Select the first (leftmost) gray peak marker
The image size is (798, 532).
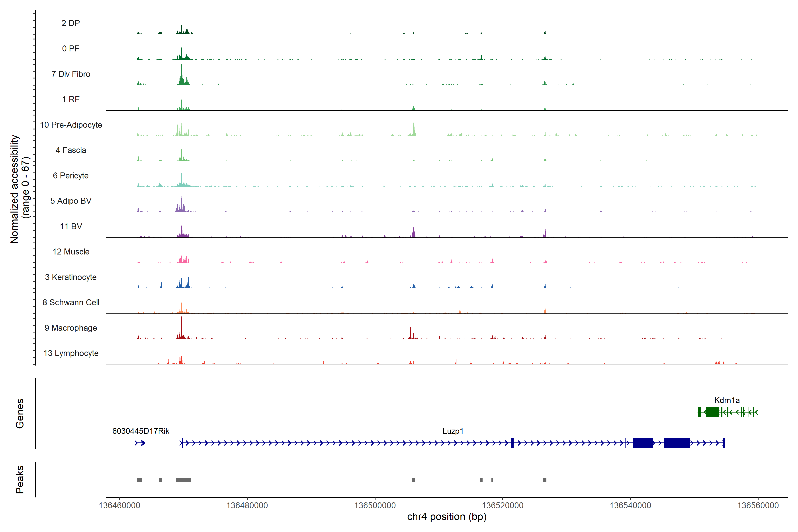tap(139, 480)
